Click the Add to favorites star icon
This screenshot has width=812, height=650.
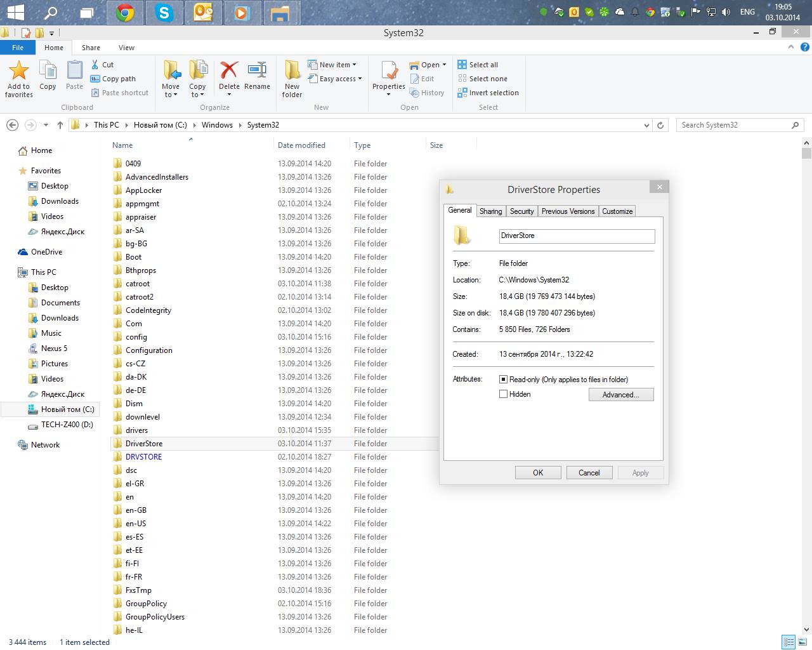[18, 70]
